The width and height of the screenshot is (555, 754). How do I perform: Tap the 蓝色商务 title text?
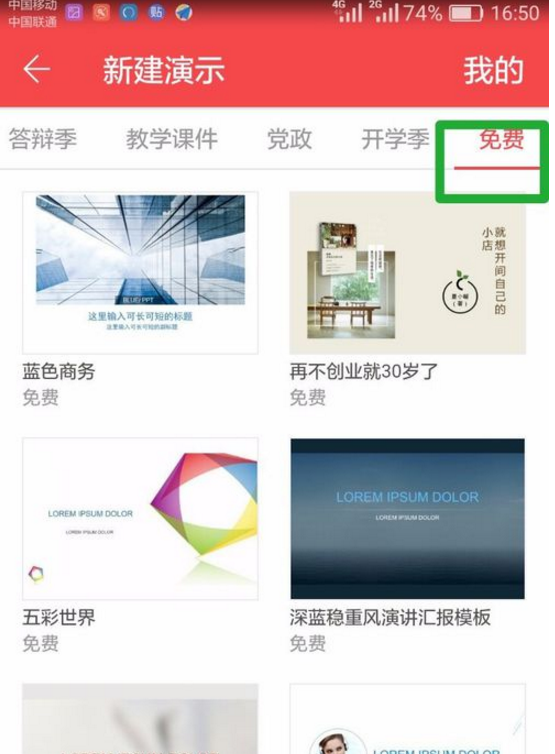tap(59, 371)
